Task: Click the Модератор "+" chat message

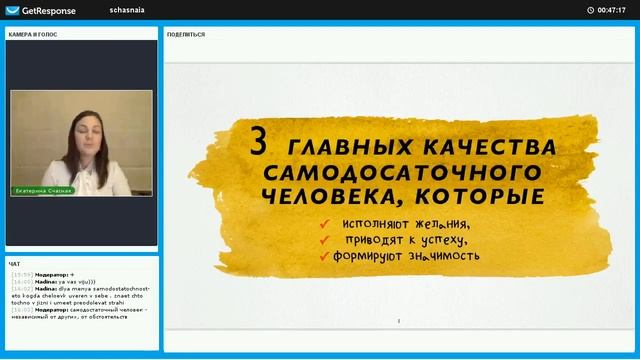Action: [x=43, y=275]
